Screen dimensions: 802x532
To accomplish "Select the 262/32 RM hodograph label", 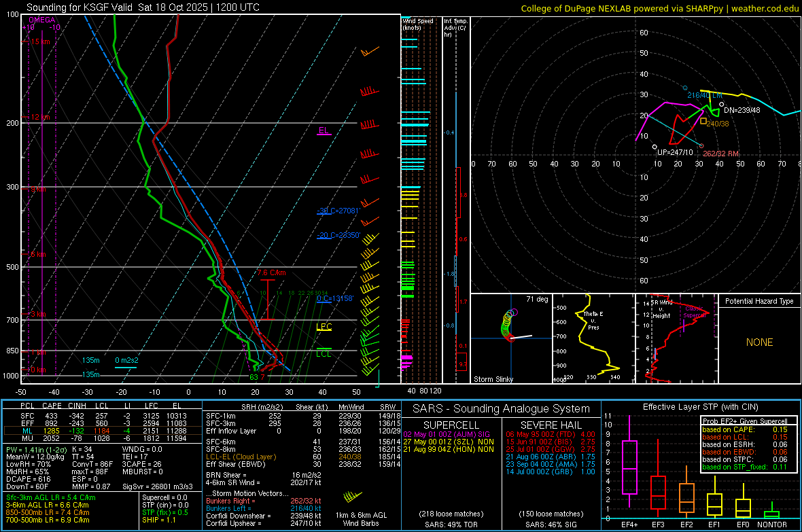I will [x=720, y=154].
